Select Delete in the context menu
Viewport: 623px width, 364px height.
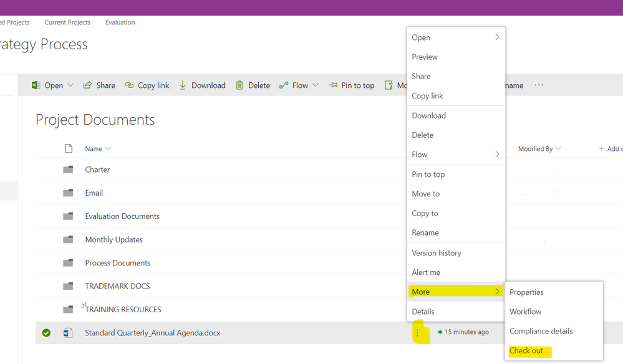point(422,135)
